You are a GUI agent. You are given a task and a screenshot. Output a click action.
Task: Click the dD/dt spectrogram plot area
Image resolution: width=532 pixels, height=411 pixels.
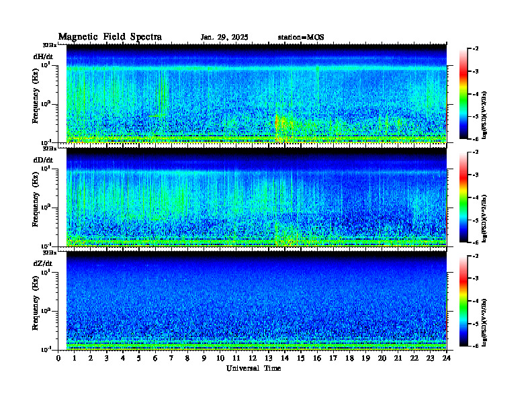tap(256, 197)
